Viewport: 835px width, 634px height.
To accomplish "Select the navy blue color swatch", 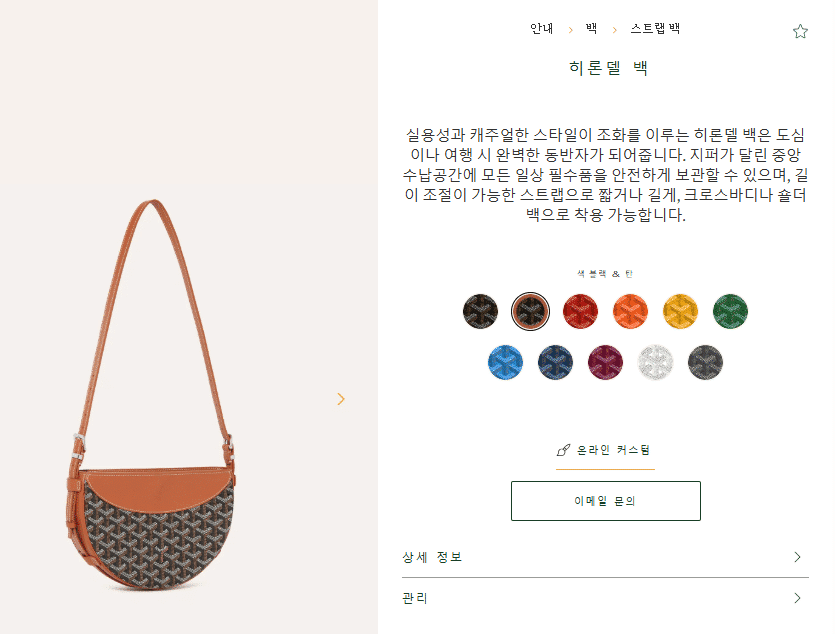I will pos(555,363).
